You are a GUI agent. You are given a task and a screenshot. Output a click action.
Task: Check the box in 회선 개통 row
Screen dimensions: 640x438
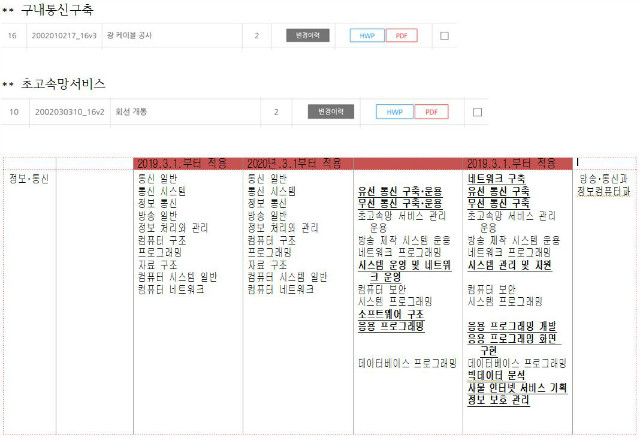click(x=477, y=112)
